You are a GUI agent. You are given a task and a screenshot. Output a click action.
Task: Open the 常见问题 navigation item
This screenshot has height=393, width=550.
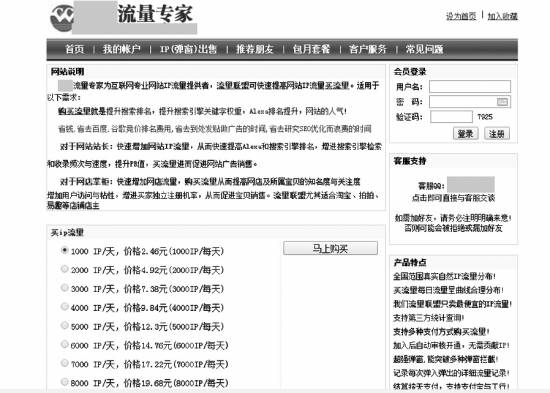(424, 49)
